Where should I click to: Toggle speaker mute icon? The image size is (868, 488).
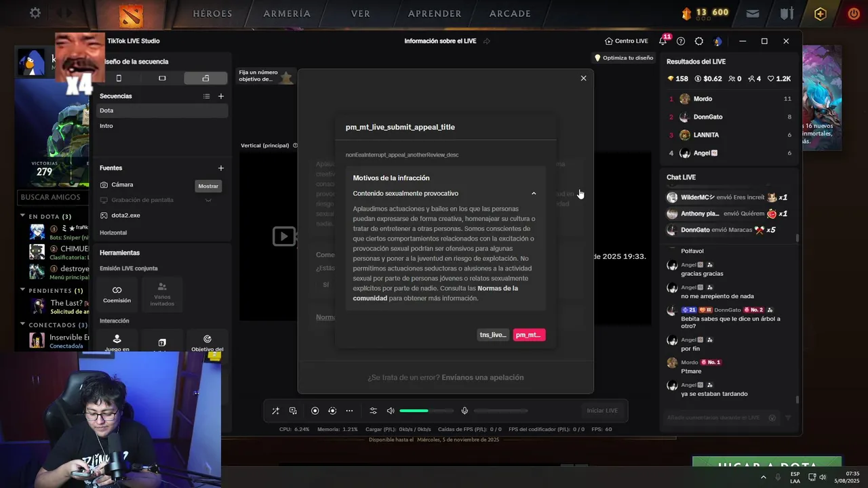tap(391, 411)
